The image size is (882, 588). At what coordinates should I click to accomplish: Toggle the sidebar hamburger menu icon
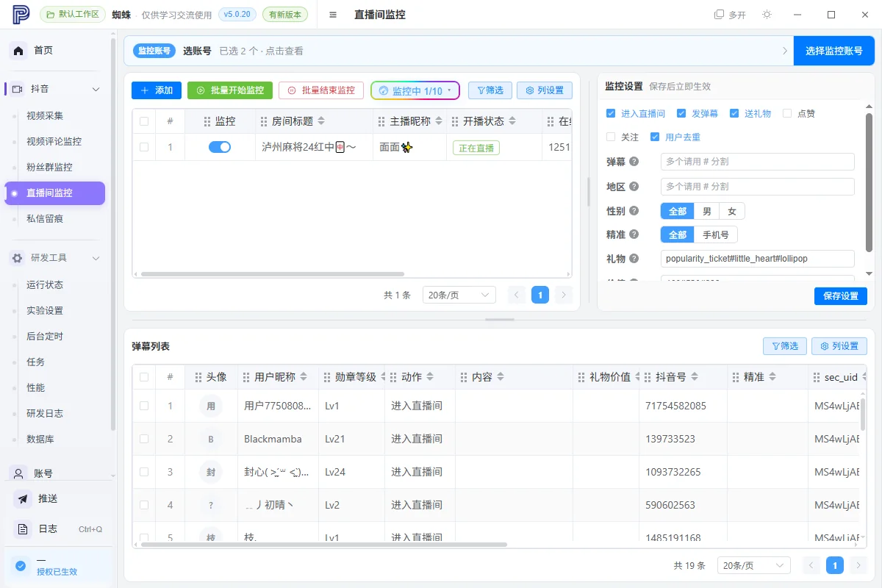click(333, 15)
